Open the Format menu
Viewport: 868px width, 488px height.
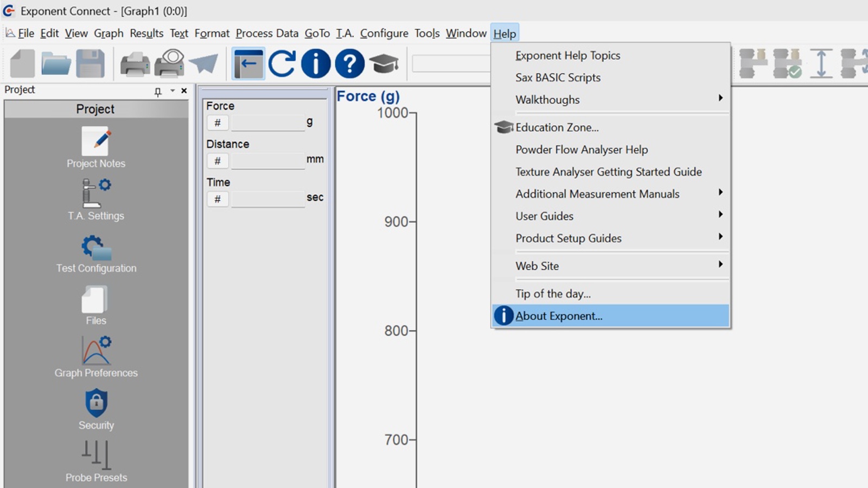212,34
